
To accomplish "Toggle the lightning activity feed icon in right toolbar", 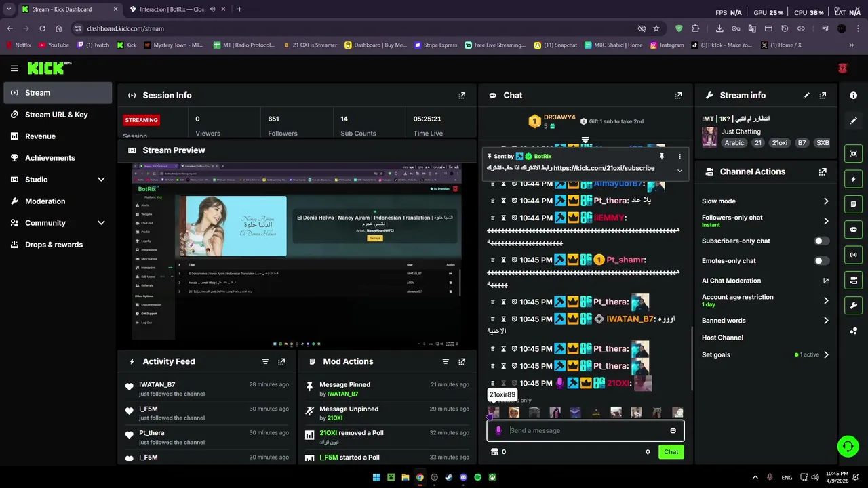I will pyautogui.click(x=853, y=179).
